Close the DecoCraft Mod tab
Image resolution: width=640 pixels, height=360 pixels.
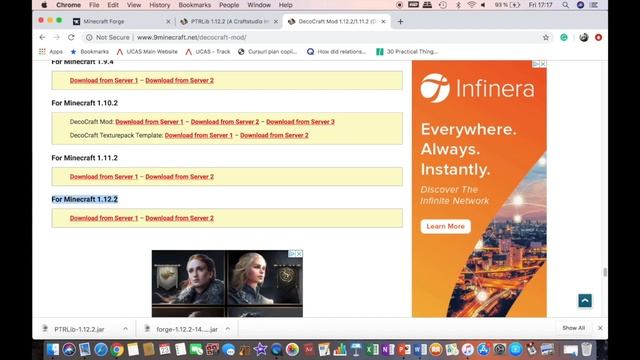(x=383, y=22)
